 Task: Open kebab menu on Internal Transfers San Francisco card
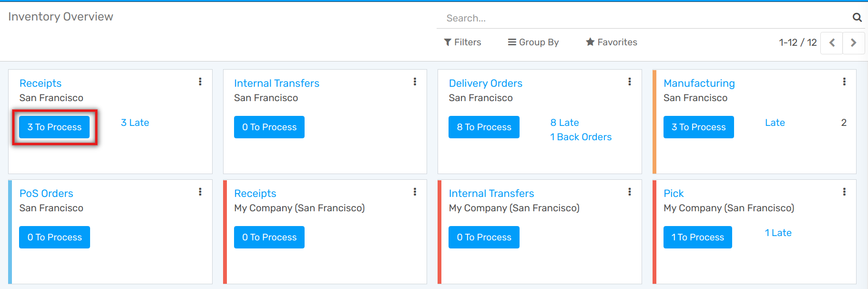(x=415, y=82)
